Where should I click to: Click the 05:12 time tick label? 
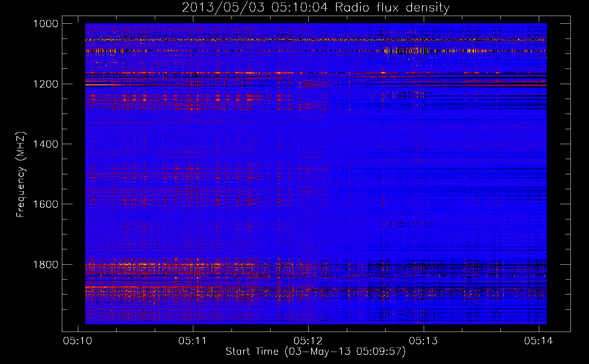click(308, 341)
